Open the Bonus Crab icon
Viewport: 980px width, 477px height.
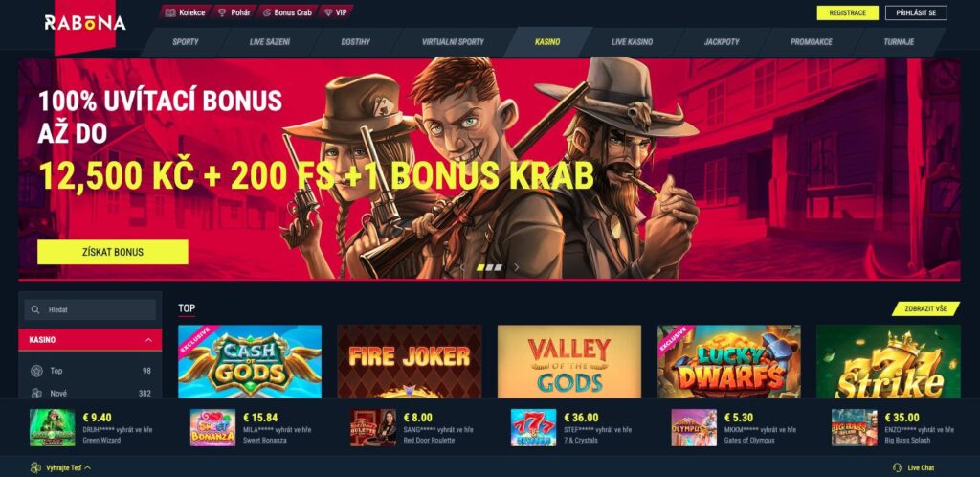pyautogui.click(x=267, y=12)
